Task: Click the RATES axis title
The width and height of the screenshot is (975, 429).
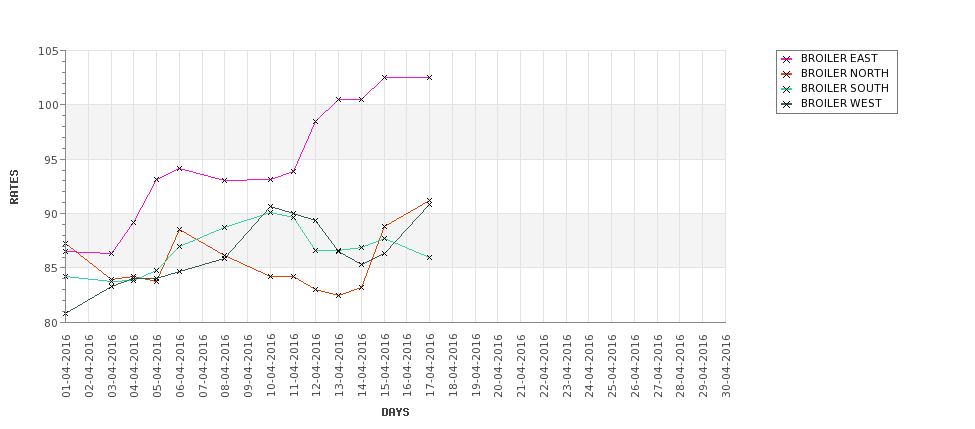Action: [x=14, y=187]
